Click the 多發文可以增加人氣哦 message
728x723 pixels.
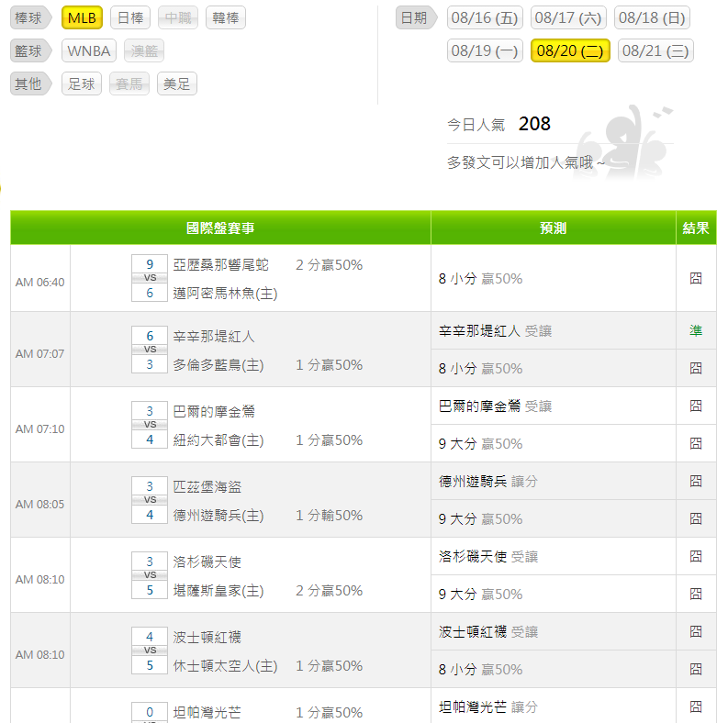click(526, 162)
